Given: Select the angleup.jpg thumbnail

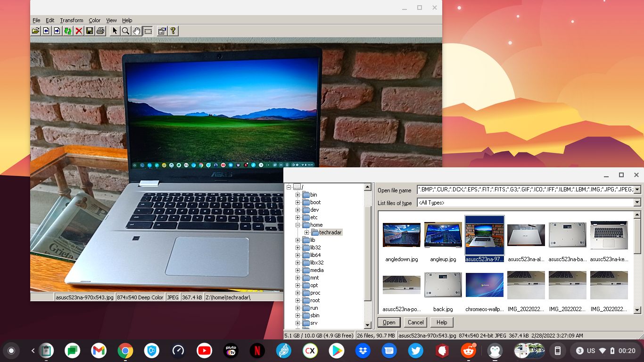Looking at the screenshot, I should pyautogui.click(x=443, y=240).
